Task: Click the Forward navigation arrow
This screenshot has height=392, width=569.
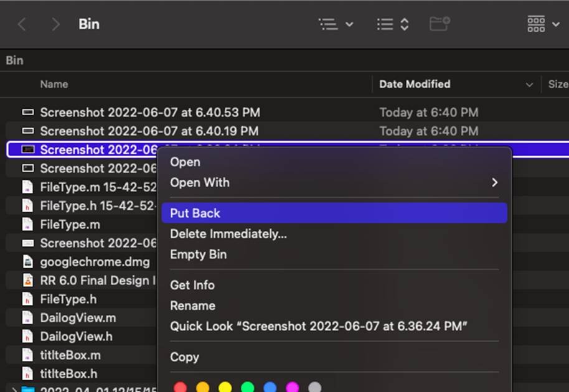Action: 55,24
